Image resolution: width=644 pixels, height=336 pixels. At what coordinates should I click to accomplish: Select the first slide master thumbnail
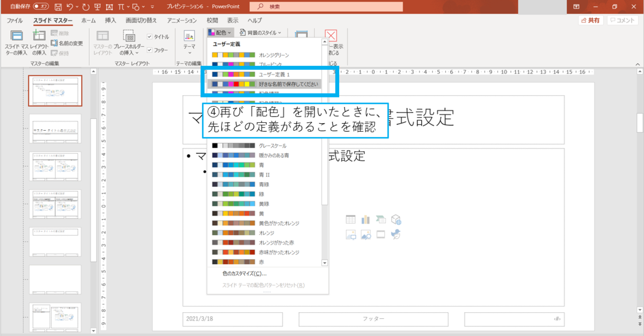click(55, 91)
